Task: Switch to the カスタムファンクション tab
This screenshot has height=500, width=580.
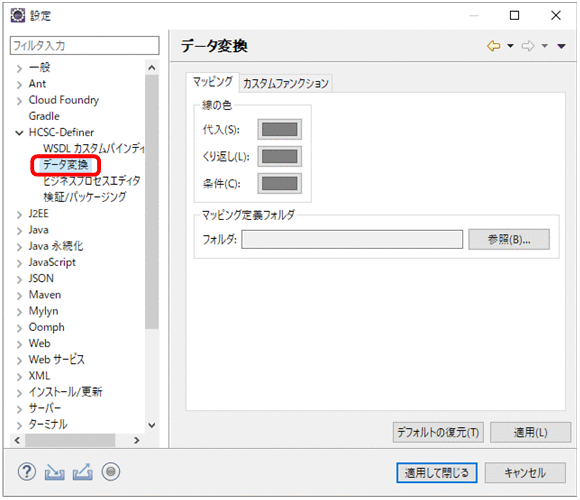Action: (x=286, y=83)
